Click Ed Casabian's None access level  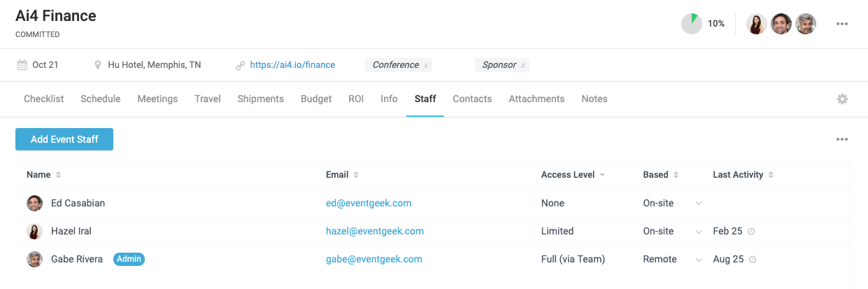point(553,204)
